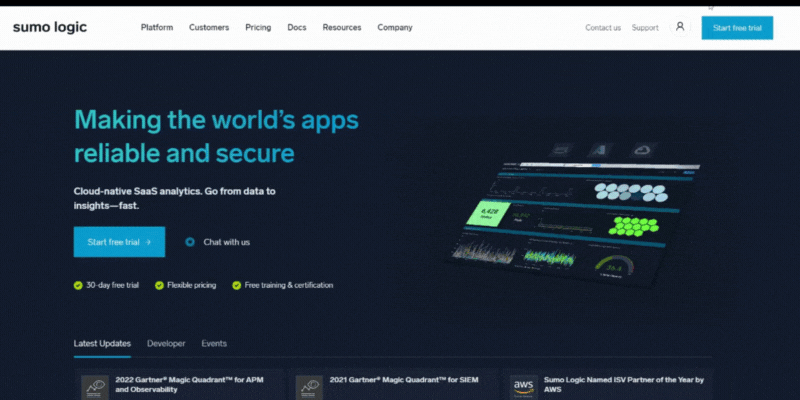Screen dimensions: 800x400
Task: Click the Free training & certification text
Action: 289,285
